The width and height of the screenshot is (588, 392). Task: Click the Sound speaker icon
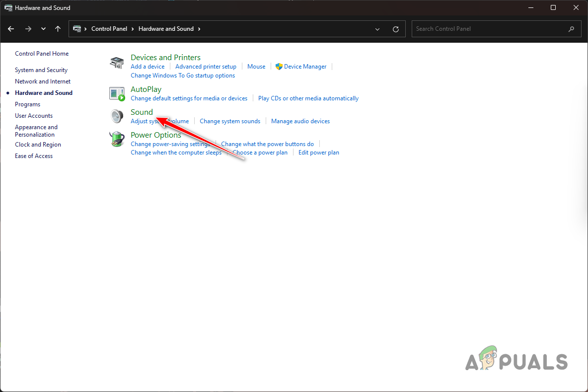click(x=117, y=116)
